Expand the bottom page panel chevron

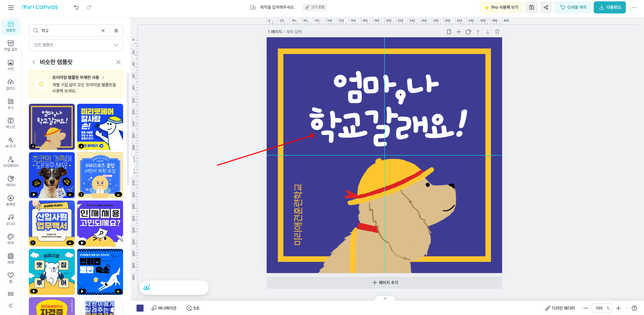point(385,299)
